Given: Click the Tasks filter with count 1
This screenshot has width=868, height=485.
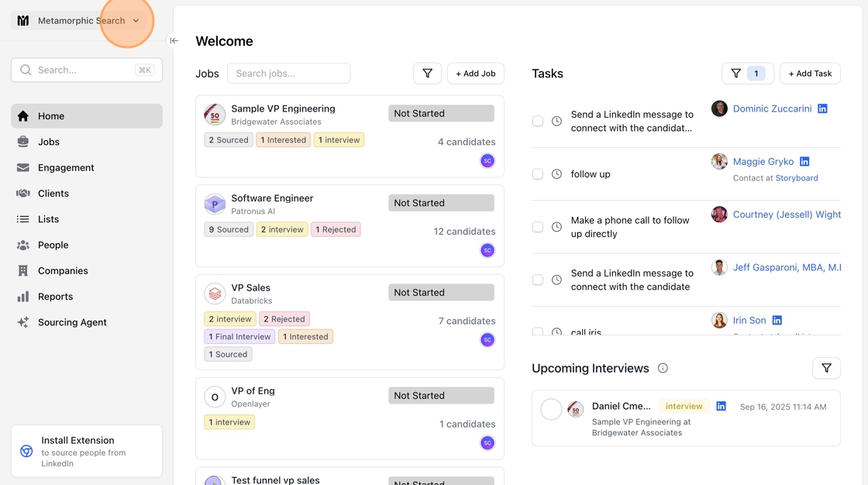Looking at the screenshot, I should click(x=747, y=74).
